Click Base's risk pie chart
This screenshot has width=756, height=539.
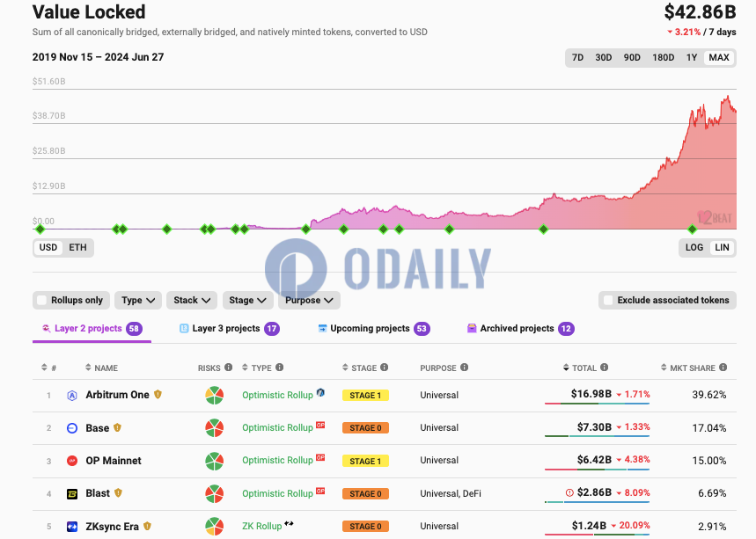pos(214,428)
